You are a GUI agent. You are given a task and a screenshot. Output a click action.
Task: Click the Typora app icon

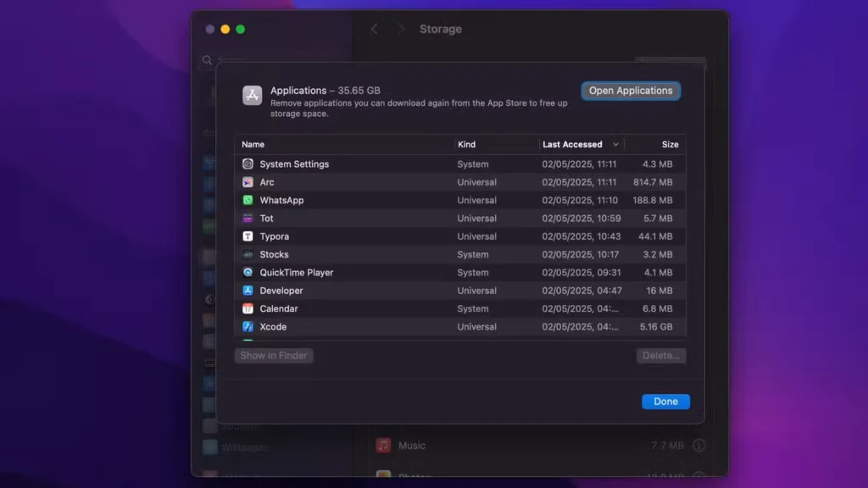[248, 236]
